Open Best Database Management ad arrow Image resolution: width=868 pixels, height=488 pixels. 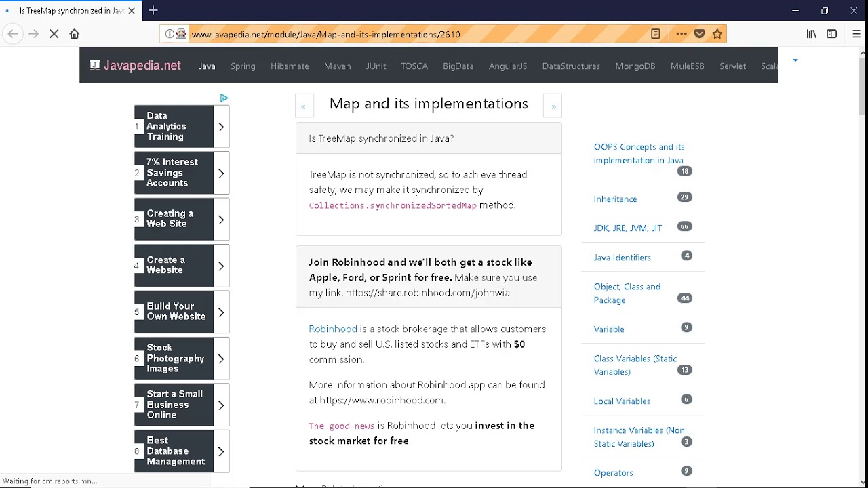(x=221, y=451)
